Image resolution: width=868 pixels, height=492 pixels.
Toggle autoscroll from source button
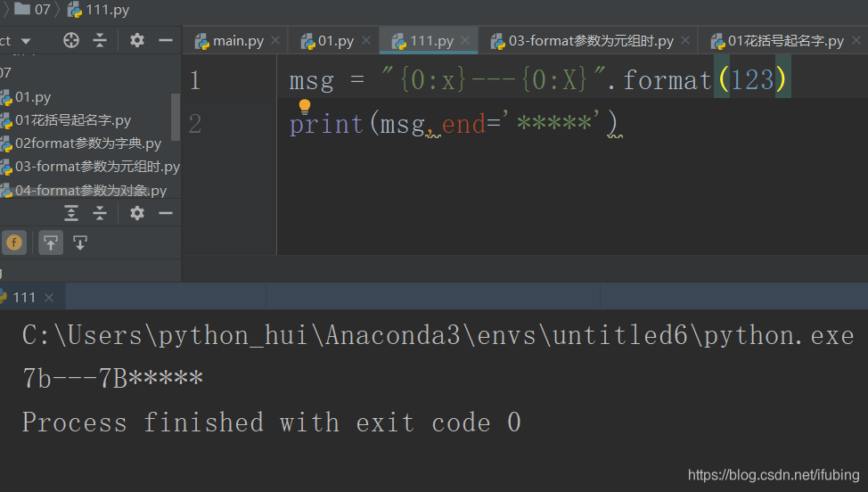click(79, 242)
